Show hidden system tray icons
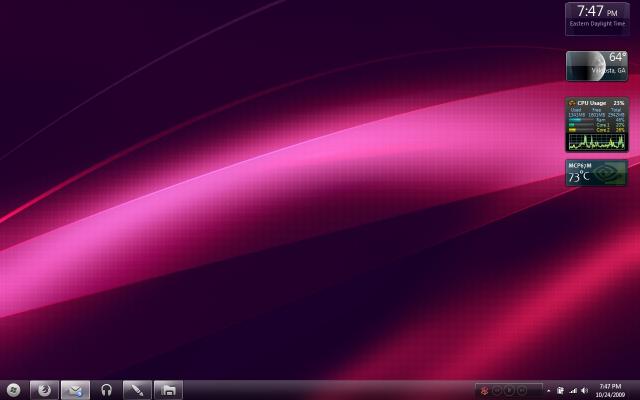The image size is (640, 400). click(549, 391)
